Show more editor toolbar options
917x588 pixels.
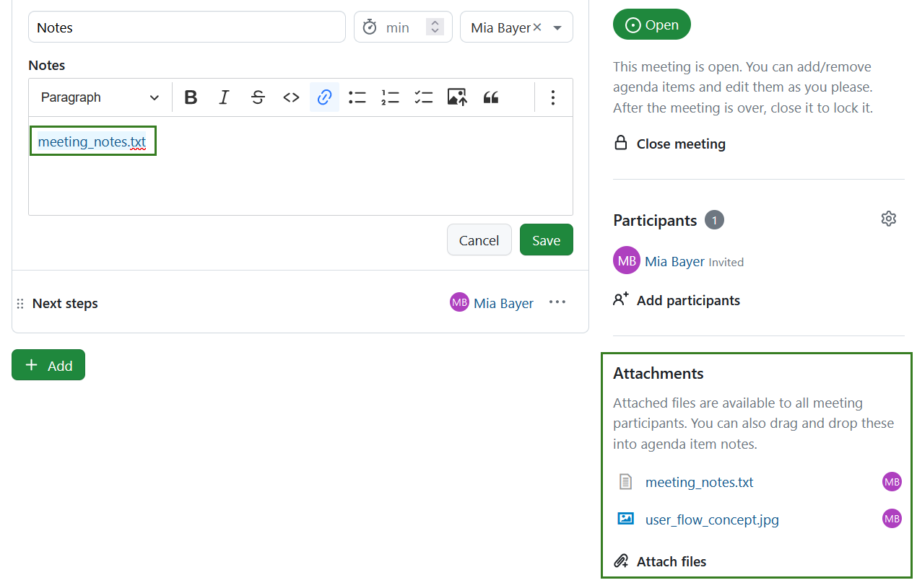pos(552,97)
